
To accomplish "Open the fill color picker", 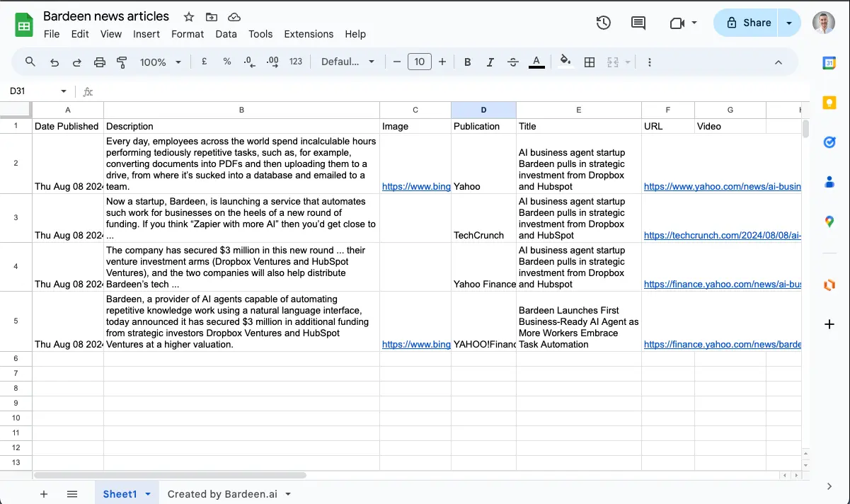I will [565, 62].
